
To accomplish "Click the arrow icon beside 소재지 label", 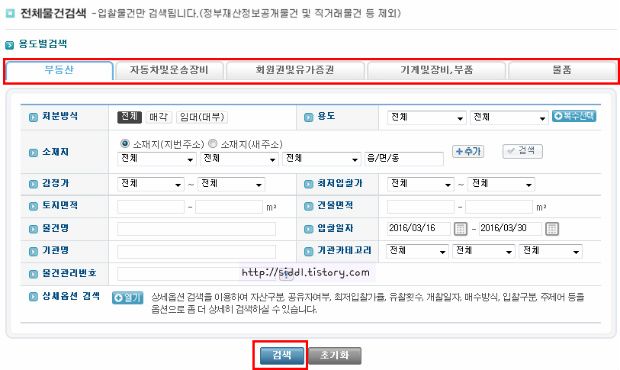I will [33, 153].
